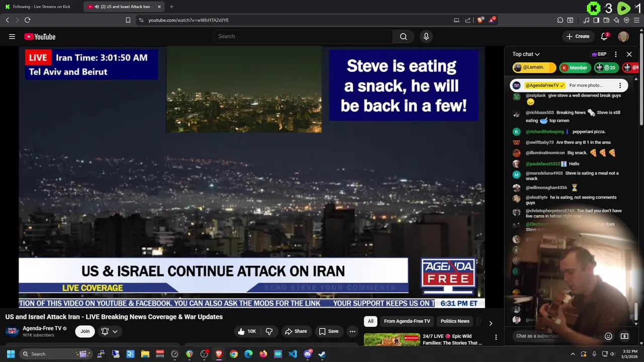
Task: Go forward with the browser forward arrow
Action: pyautogui.click(x=17, y=20)
